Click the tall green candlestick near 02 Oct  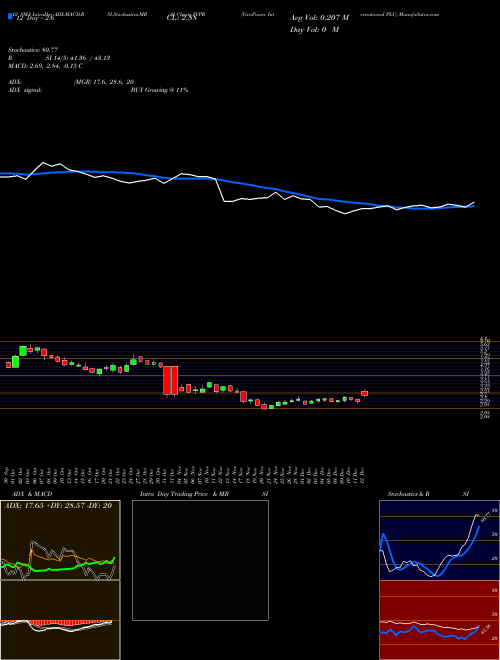24,351
